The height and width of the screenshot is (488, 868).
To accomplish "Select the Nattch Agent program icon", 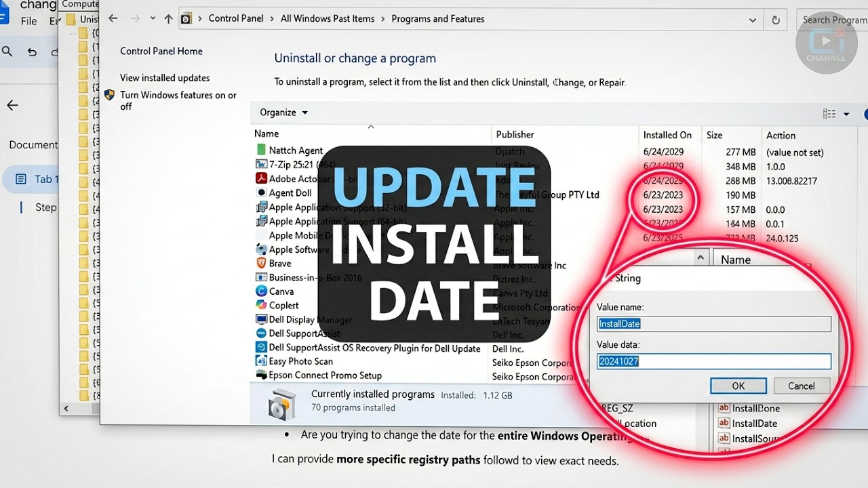I will click(x=261, y=149).
